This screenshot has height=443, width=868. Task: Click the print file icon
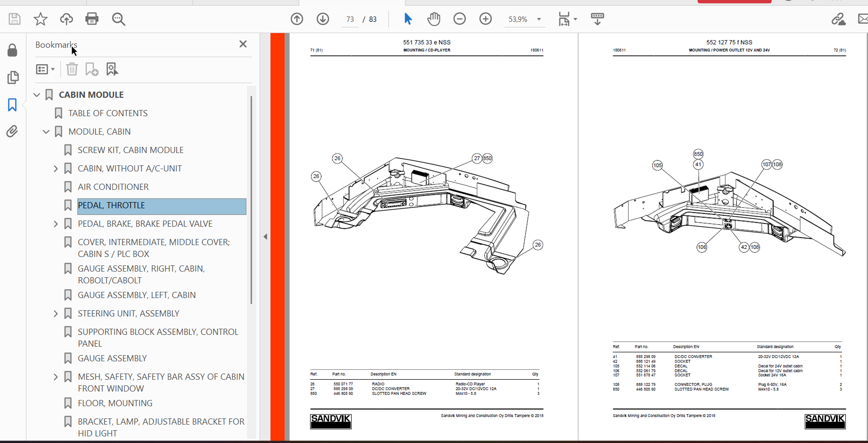(92, 19)
